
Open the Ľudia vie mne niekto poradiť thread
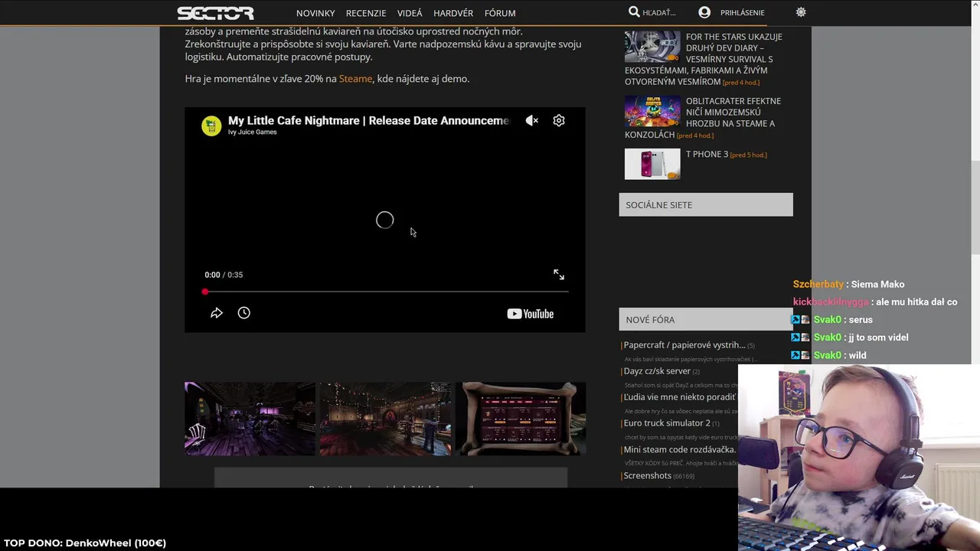pyautogui.click(x=680, y=397)
